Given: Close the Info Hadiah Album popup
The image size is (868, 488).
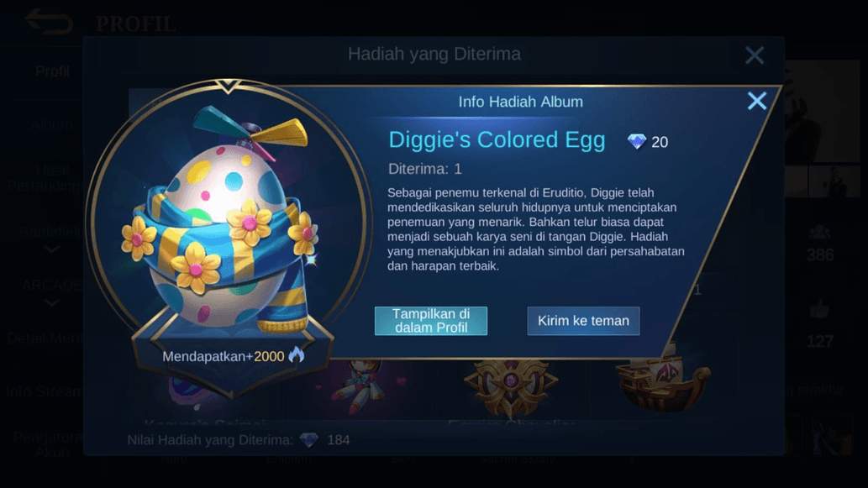Looking at the screenshot, I should coord(757,102).
